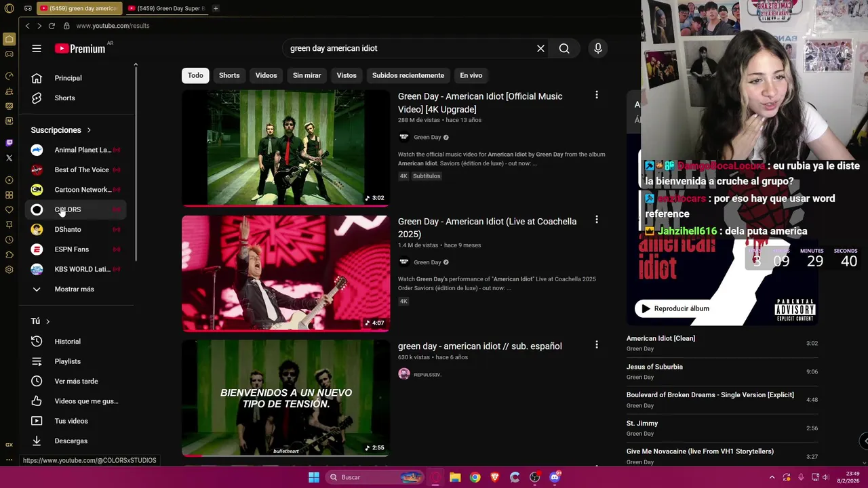Reload the page in the address bar
Viewport: 868px width, 488px height.
tap(52, 26)
